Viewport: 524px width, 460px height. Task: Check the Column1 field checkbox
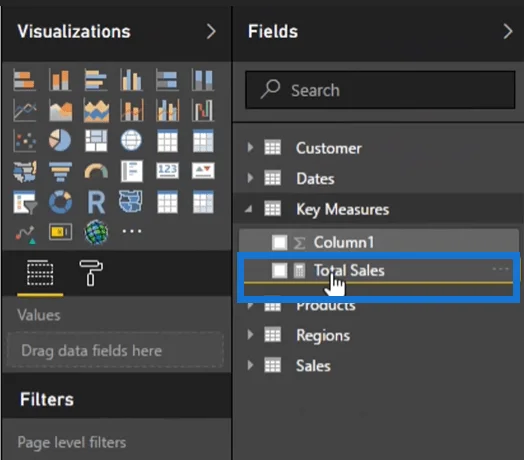tap(279, 242)
